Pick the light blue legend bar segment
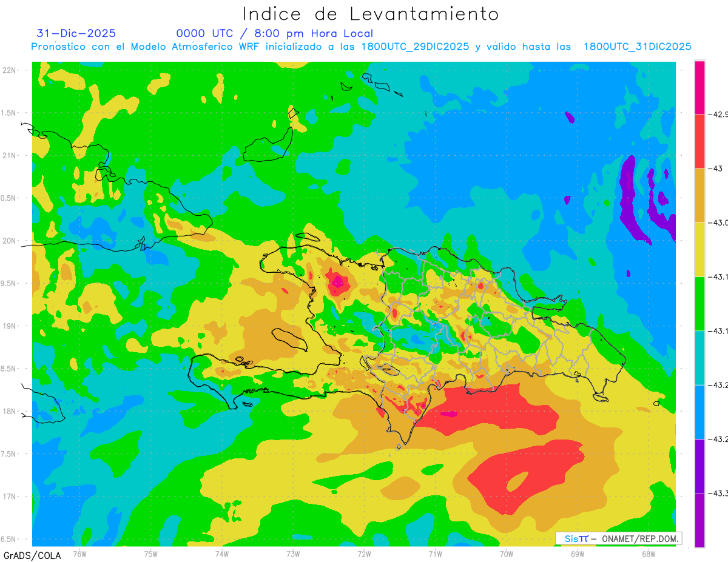Screen dimensions: 728x562 [699, 412]
